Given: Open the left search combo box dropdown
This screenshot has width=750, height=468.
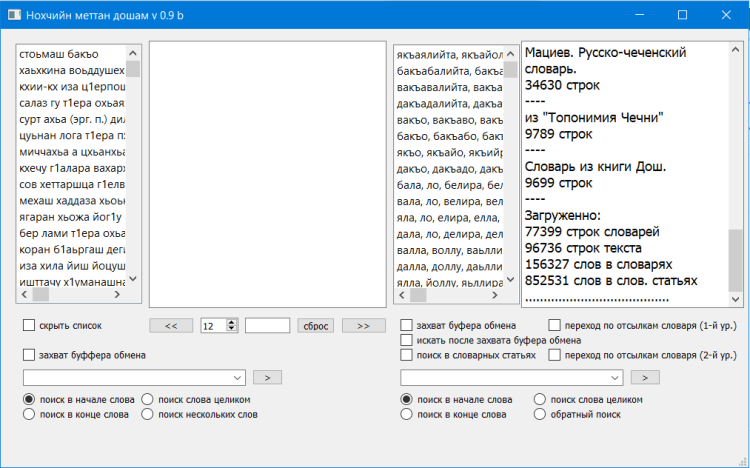Looking at the screenshot, I should [237, 377].
